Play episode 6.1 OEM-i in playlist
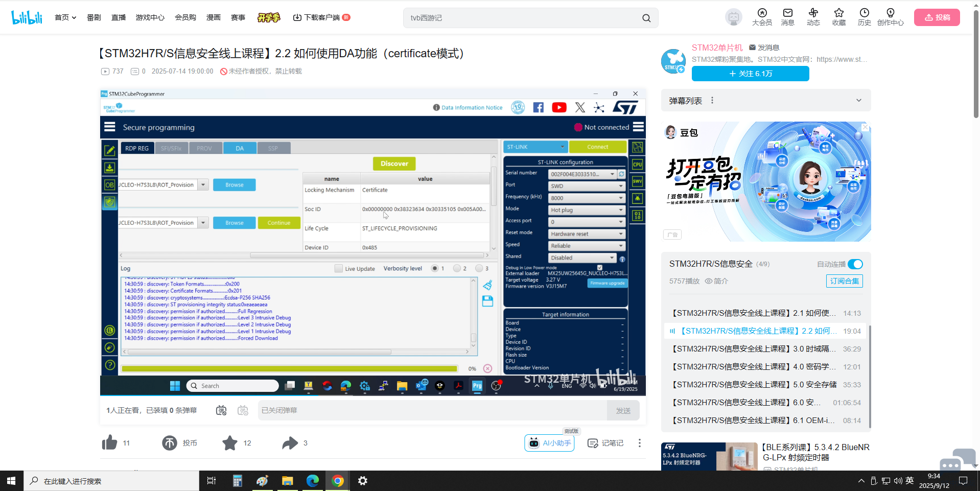This screenshot has height=491, width=980. 766,420
